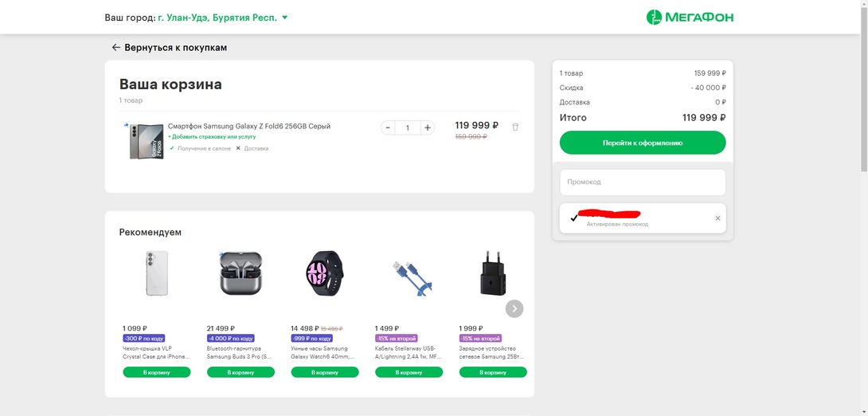This screenshot has height=416, width=868.
Task: Click Добавить страховку или услугу link
Action: [212, 137]
